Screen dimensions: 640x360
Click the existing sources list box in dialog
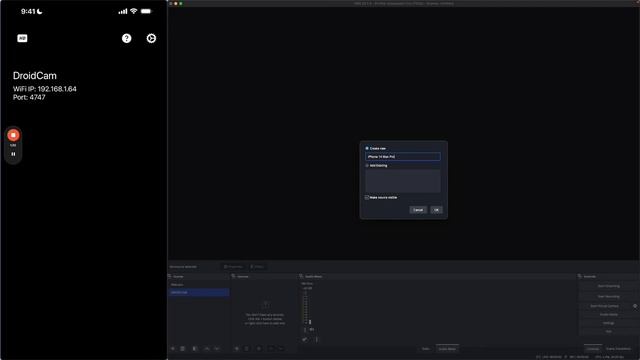click(402, 180)
